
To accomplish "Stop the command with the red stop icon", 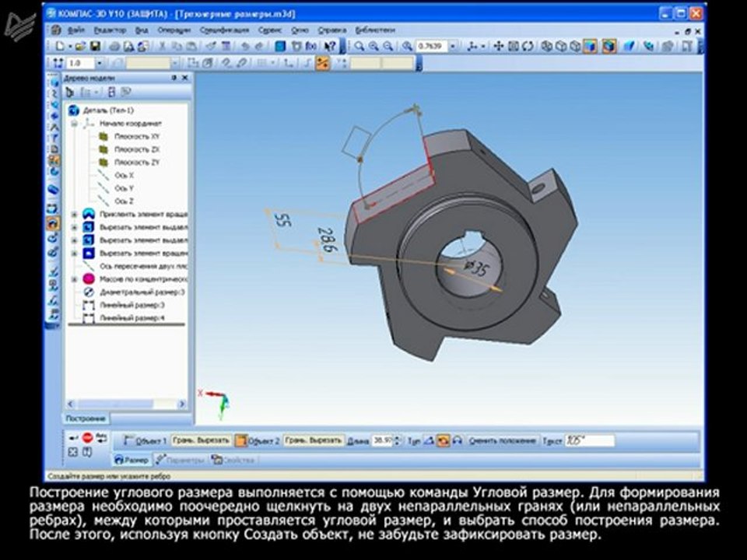I will 87,438.
